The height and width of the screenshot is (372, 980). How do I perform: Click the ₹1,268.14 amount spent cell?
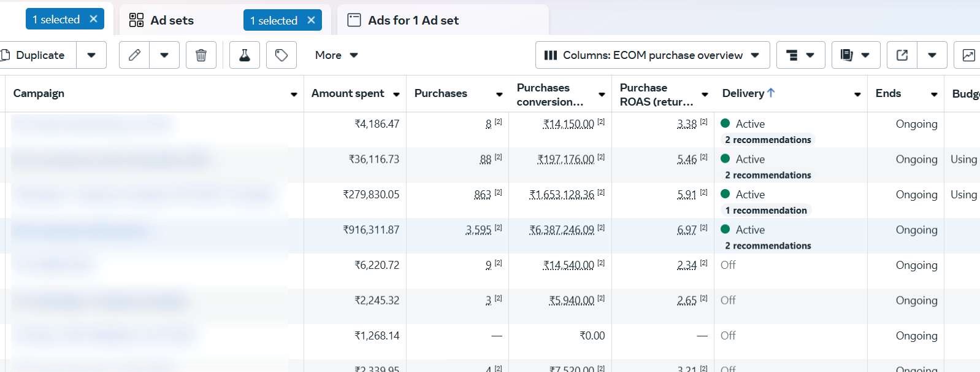pyautogui.click(x=377, y=336)
